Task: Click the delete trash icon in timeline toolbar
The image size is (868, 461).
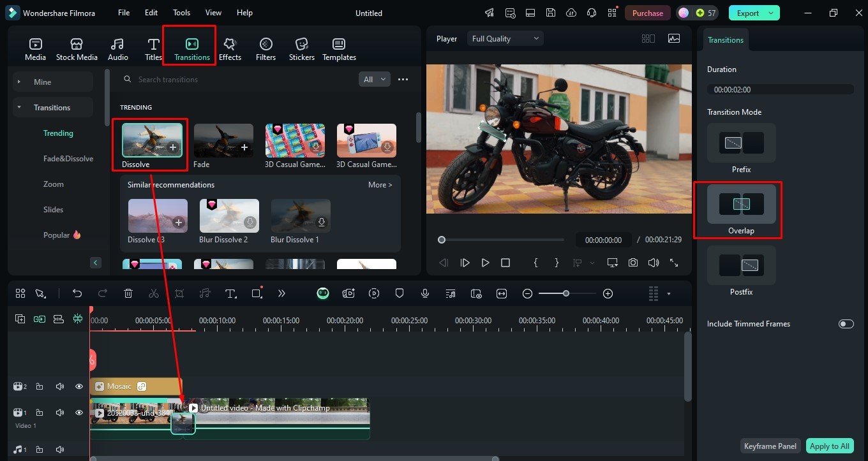Action: click(128, 293)
